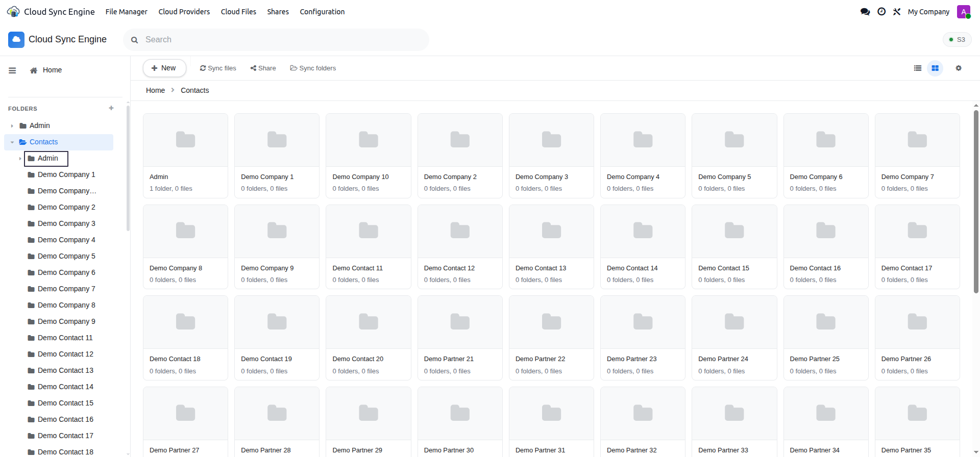This screenshot has height=457, width=980.
Task: Click the sidebar folders scrollbar
Action: (128, 168)
